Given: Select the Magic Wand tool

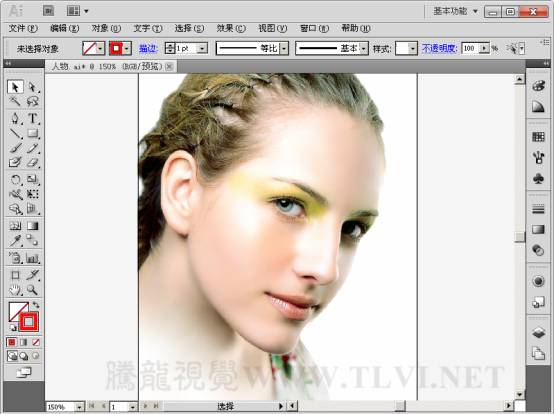Looking at the screenshot, I should [x=15, y=101].
